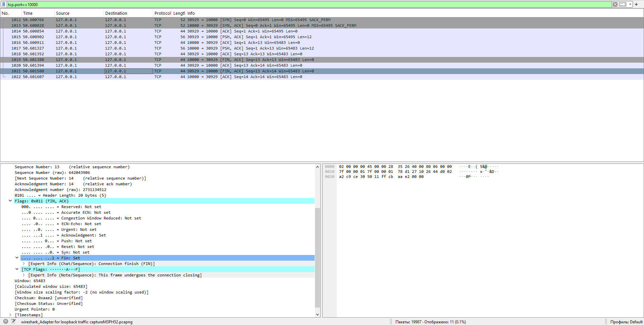Click the Info column header
The height and width of the screenshot is (325, 644).
[x=191, y=13]
